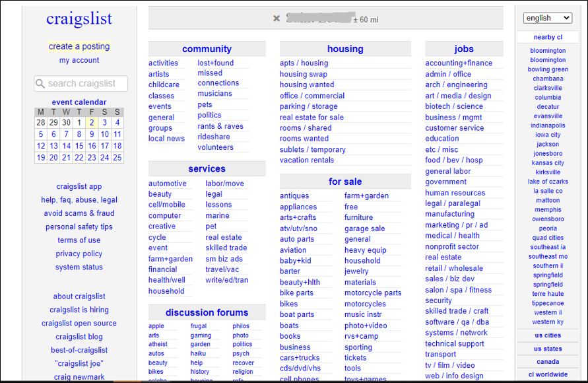
Task: Go to the indianapolis nearby site
Action: click(x=548, y=125)
